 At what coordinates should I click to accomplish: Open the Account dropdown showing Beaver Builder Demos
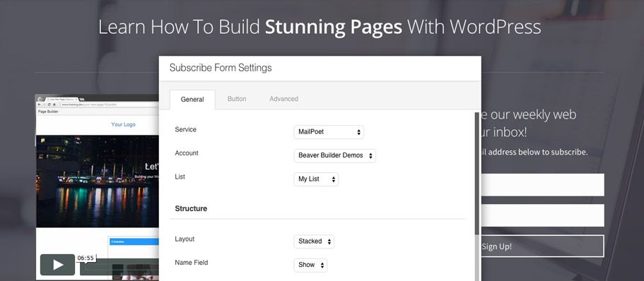coord(335,155)
